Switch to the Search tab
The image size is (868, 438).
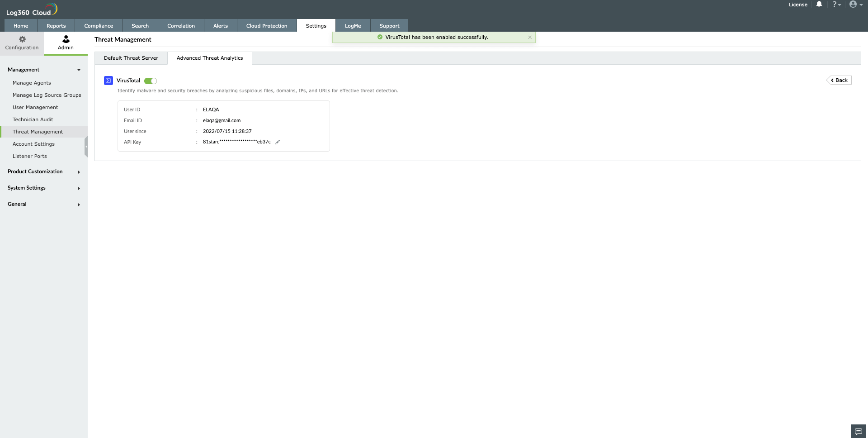pyautogui.click(x=140, y=26)
